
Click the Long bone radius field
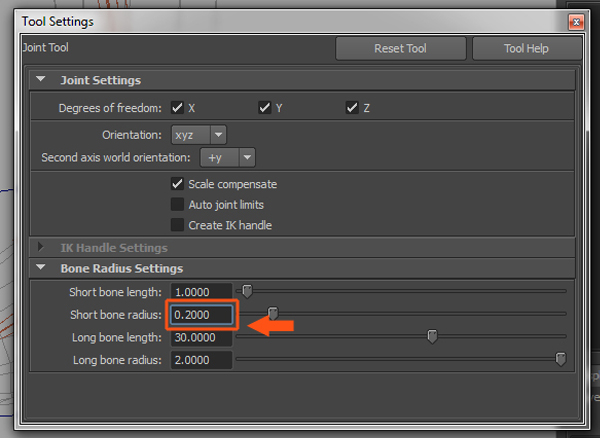201,360
